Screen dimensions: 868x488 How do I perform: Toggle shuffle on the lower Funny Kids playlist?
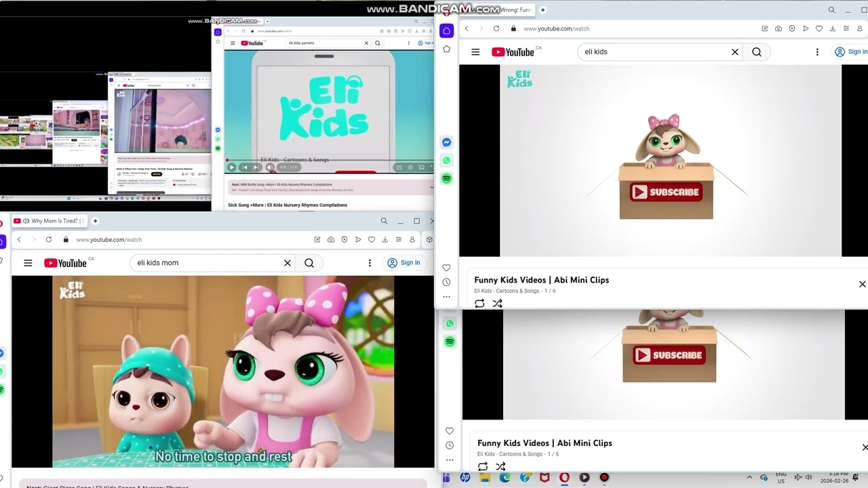[x=500, y=466]
